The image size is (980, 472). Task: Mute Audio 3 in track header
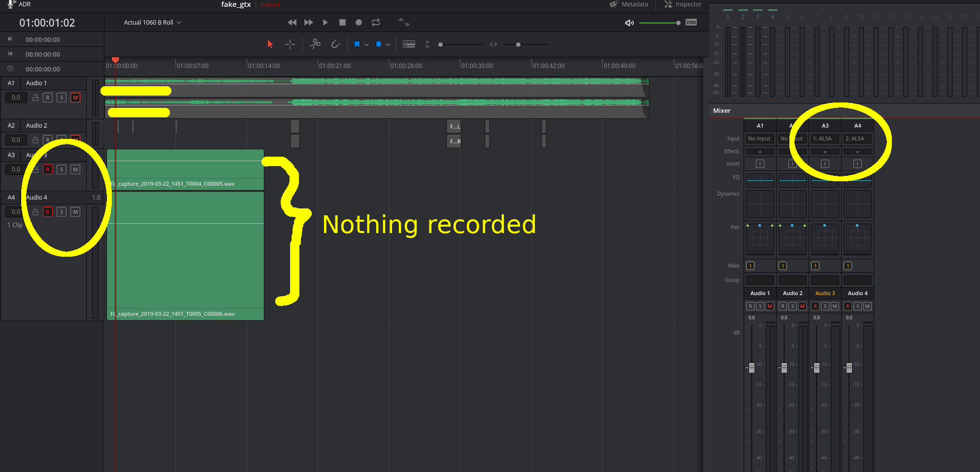click(75, 169)
